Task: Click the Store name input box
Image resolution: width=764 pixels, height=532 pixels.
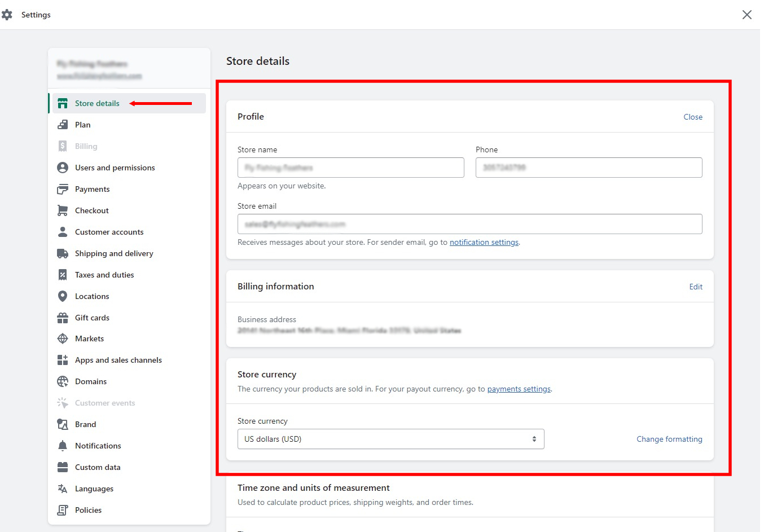Action: point(350,168)
